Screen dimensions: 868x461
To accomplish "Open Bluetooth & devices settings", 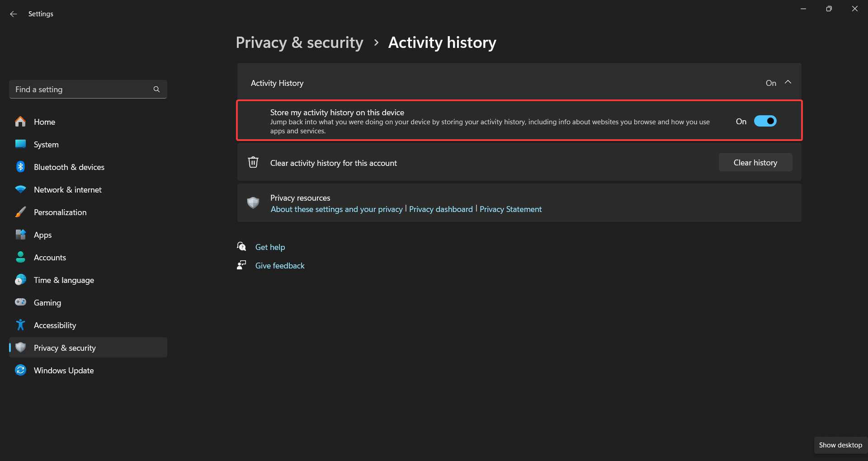I will coord(88,167).
